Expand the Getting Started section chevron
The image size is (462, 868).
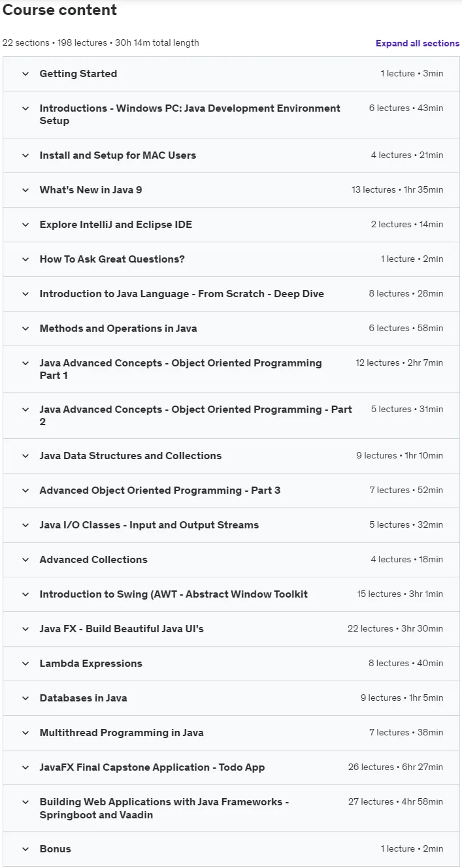(x=25, y=74)
